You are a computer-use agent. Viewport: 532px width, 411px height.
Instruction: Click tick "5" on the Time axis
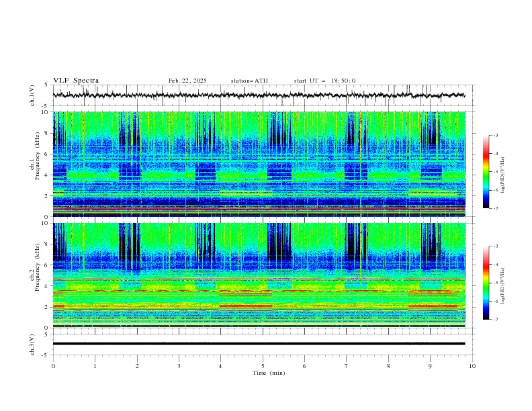pos(263,366)
